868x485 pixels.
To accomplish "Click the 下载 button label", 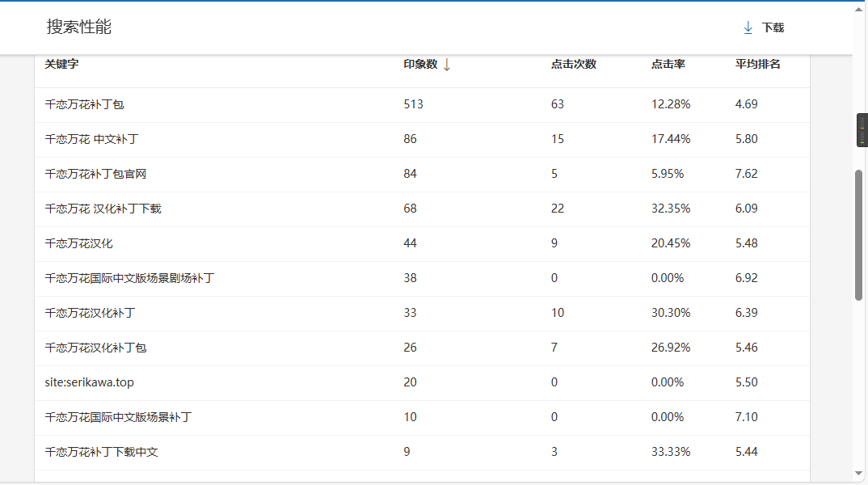I will [x=773, y=27].
